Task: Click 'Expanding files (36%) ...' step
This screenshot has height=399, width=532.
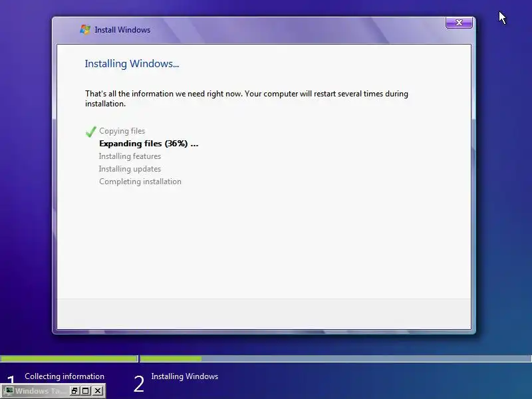Action: click(x=148, y=144)
